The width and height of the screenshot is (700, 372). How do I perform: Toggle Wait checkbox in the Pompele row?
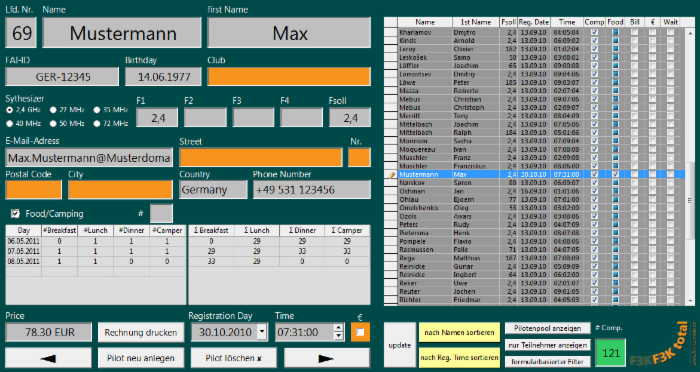tap(670, 241)
